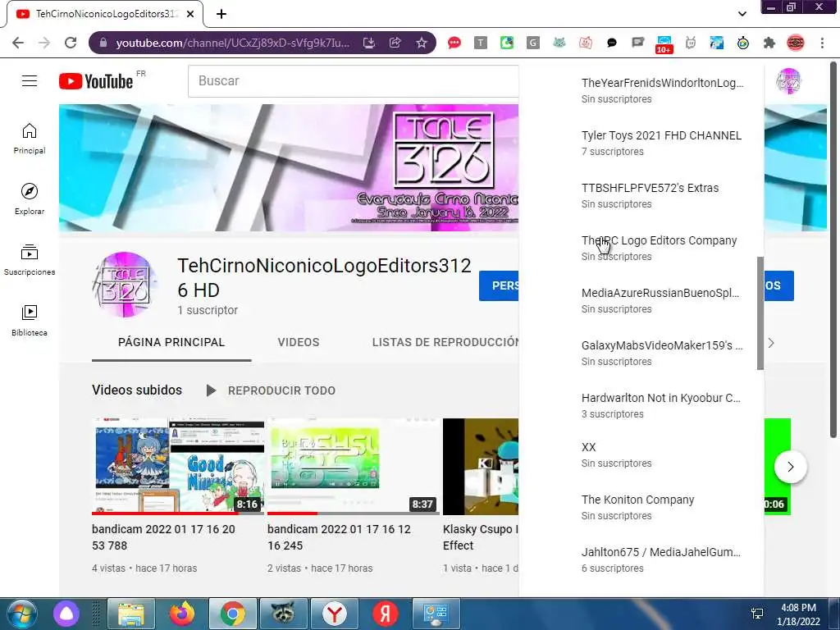Select TheYearFrenidsWindorltonLog... channel

pos(662,90)
